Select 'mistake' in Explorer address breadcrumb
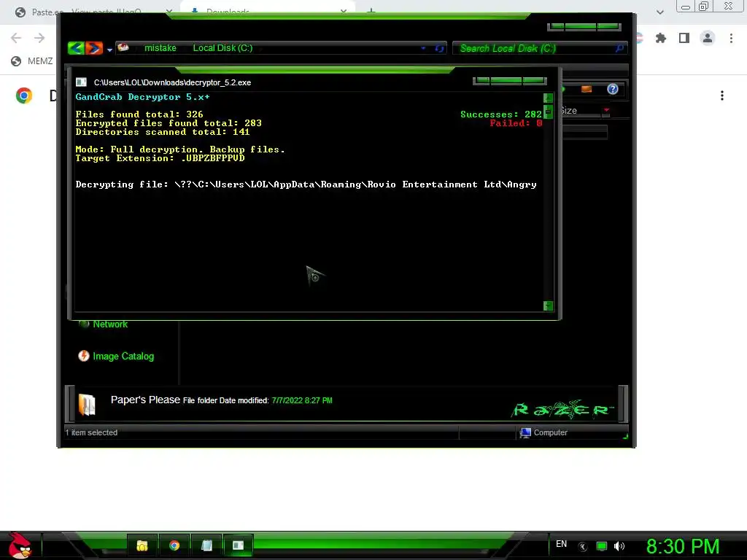Viewport: 747px width, 560px height. click(160, 48)
